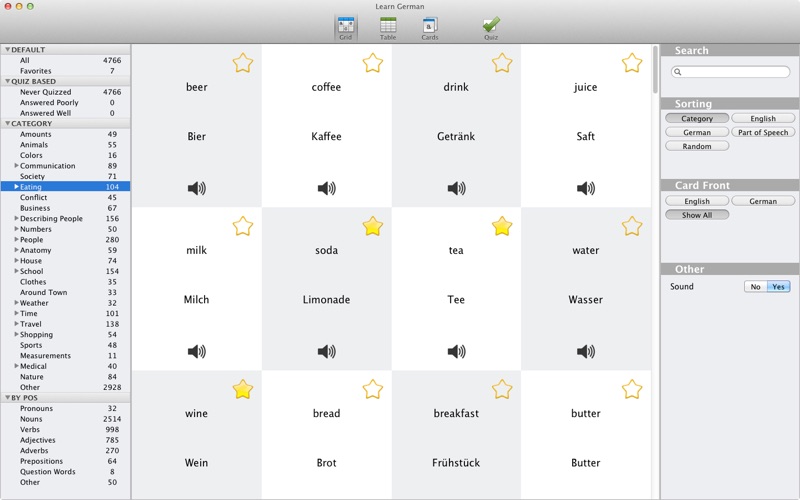Expand the Travel category arrow

click(16, 323)
